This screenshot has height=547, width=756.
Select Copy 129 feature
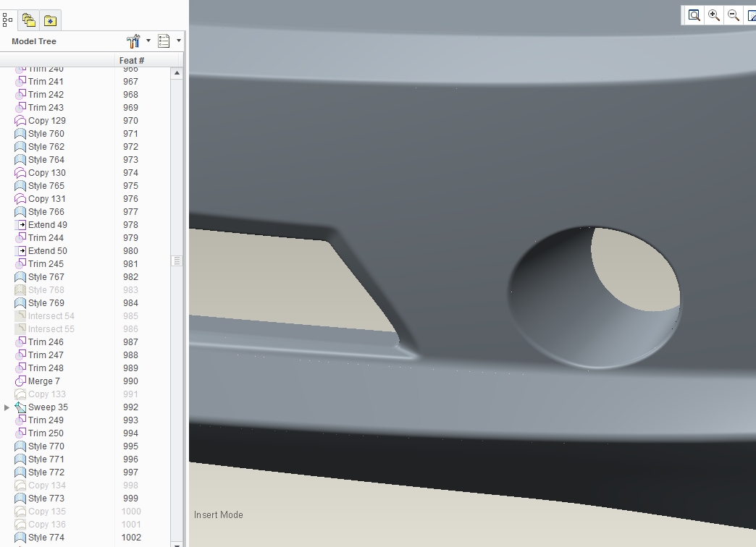click(47, 121)
